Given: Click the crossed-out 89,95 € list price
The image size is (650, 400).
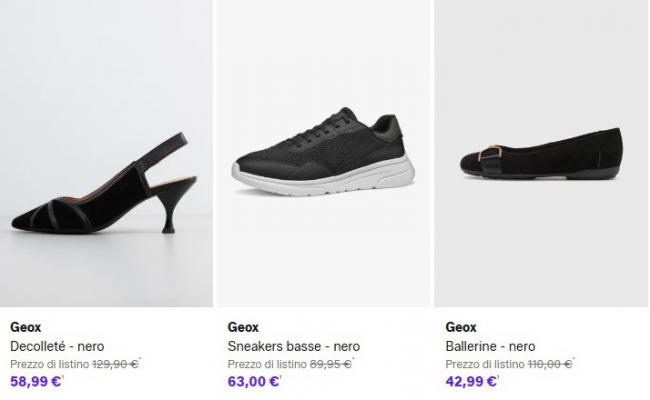Looking at the screenshot, I should pyautogui.click(x=330, y=364).
